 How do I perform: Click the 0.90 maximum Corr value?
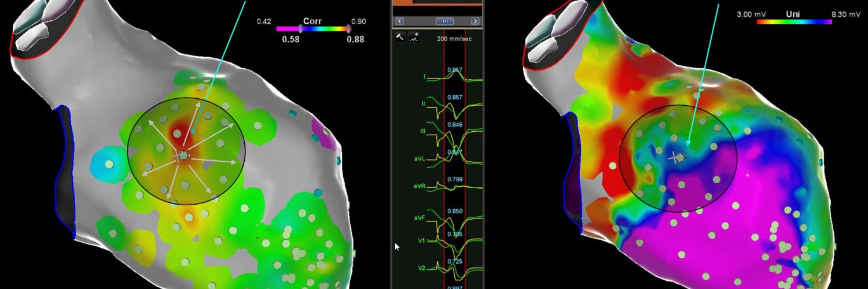tap(358, 21)
